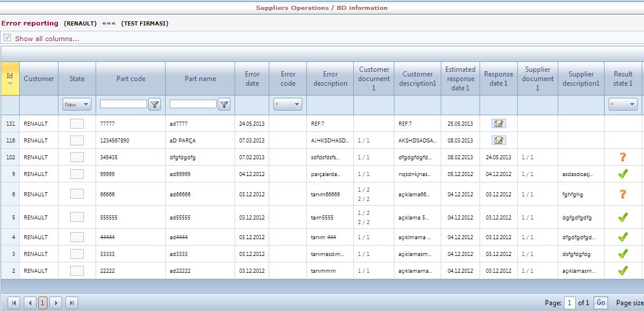The height and width of the screenshot is (311, 644).
Task: Apply the Part name filter funnel icon
Action: [x=224, y=105]
